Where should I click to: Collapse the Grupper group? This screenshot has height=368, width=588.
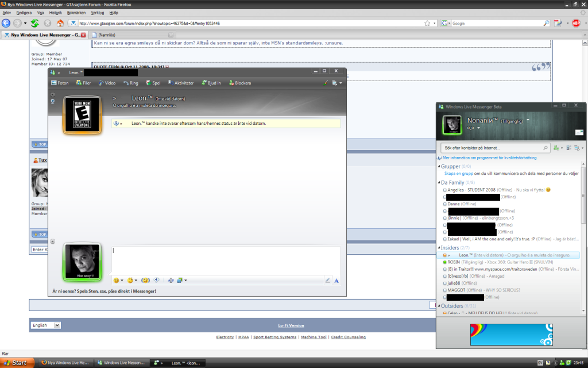click(x=439, y=166)
